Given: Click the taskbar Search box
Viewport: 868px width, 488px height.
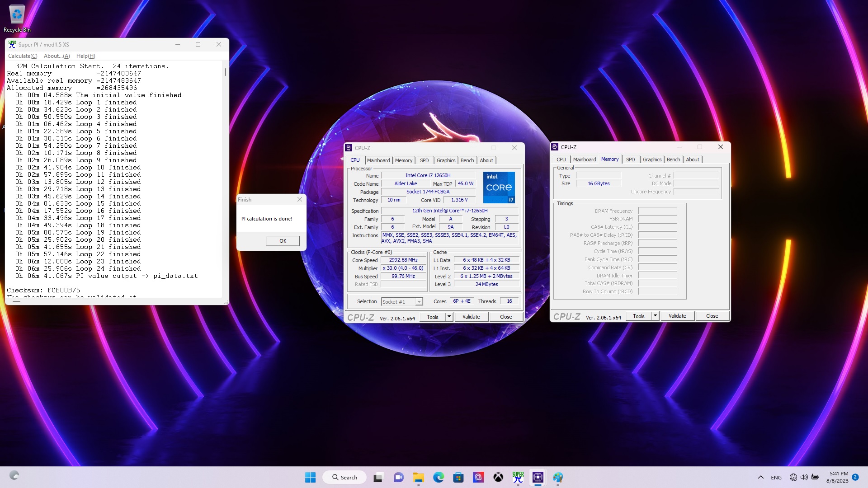Looking at the screenshot, I should point(344,477).
